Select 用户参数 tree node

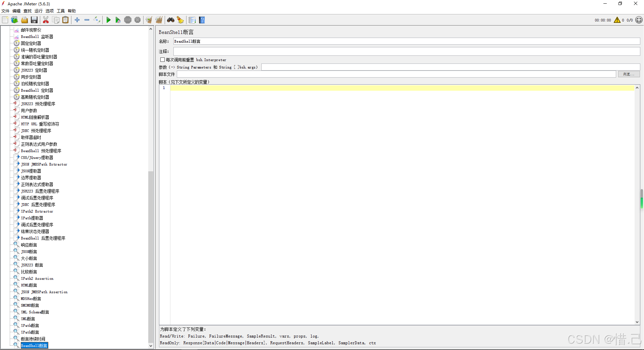pos(29,111)
